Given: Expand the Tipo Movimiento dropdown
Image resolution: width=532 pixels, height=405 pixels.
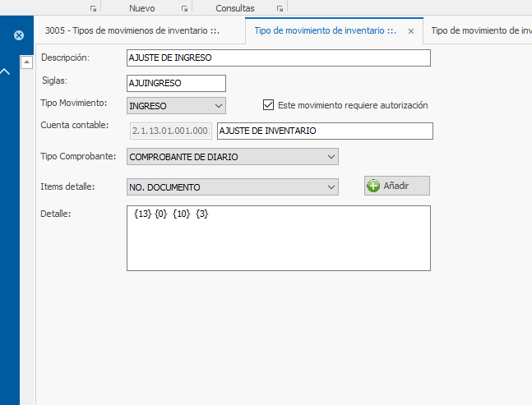Looking at the screenshot, I should [x=218, y=105].
